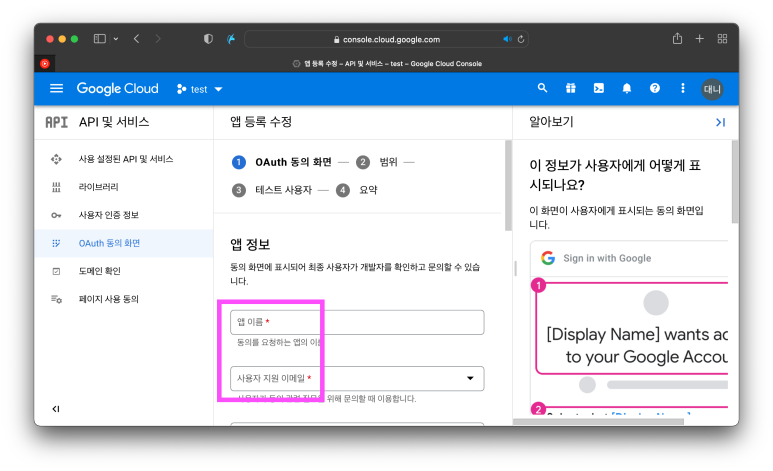773x471 pixels.
Task: Open a new Safari tab
Action: coord(700,38)
